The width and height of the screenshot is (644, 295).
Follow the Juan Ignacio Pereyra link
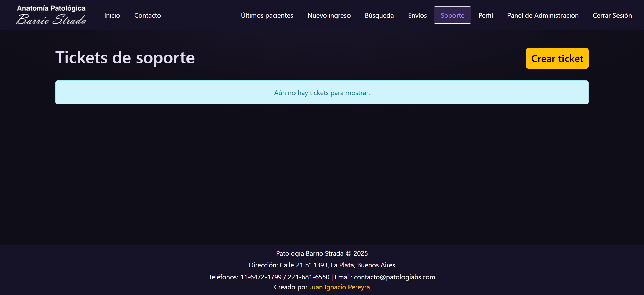coord(339,287)
